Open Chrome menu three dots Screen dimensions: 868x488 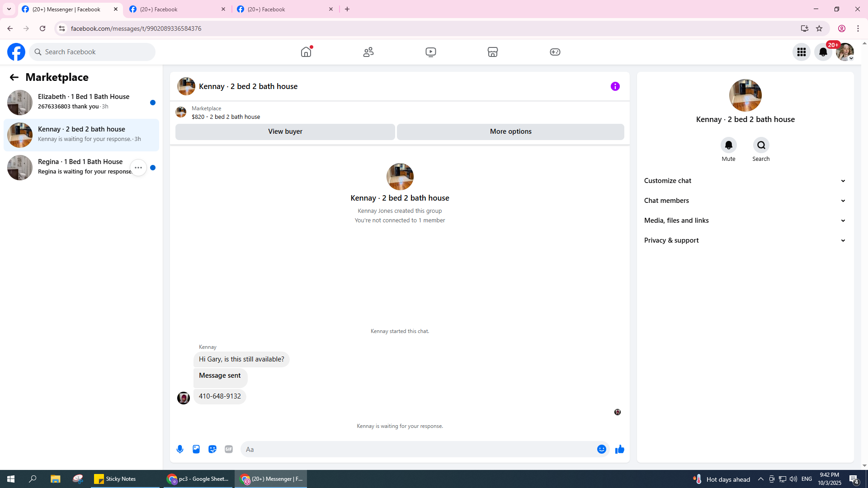tap(858, 28)
